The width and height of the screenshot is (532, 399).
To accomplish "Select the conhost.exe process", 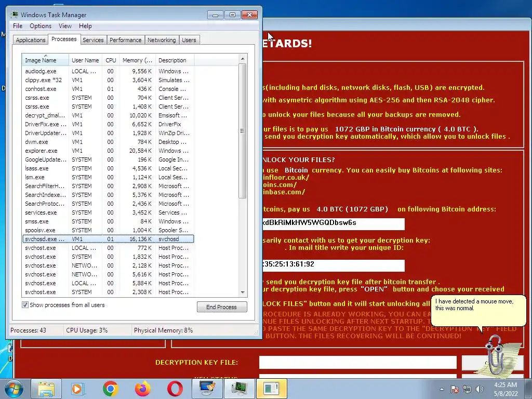I will [108, 89].
